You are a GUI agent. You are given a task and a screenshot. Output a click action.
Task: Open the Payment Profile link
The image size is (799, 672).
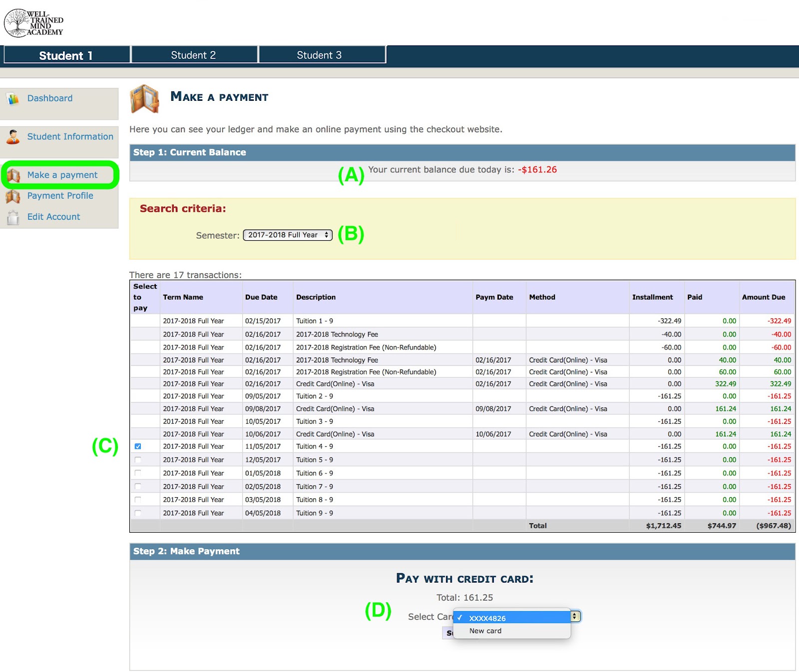tap(60, 196)
